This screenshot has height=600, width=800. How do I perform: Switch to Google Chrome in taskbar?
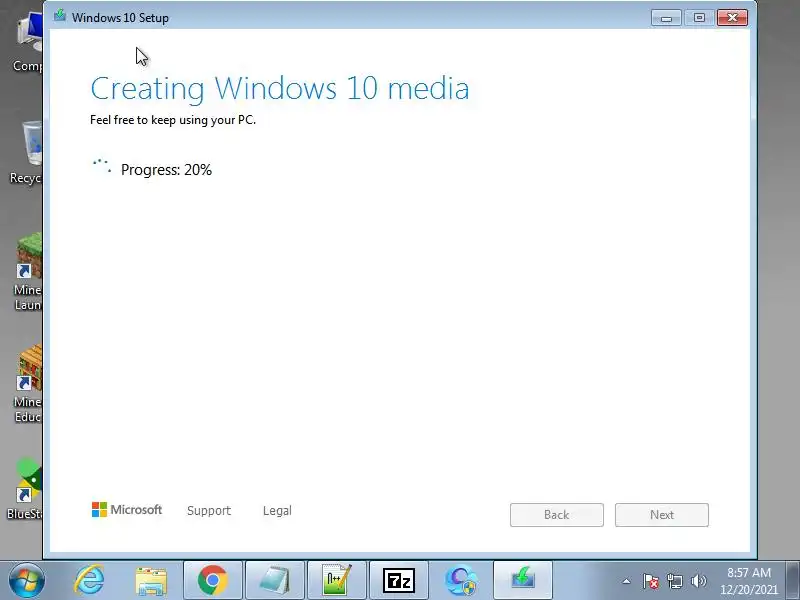point(213,581)
